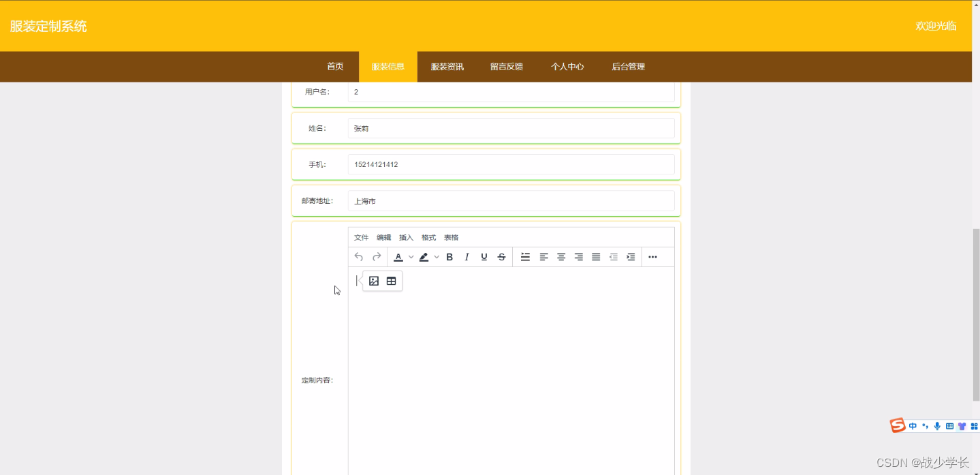The width and height of the screenshot is (980, 475).
Task: Click the 手机 field with 15214121412
Action: 511,164
